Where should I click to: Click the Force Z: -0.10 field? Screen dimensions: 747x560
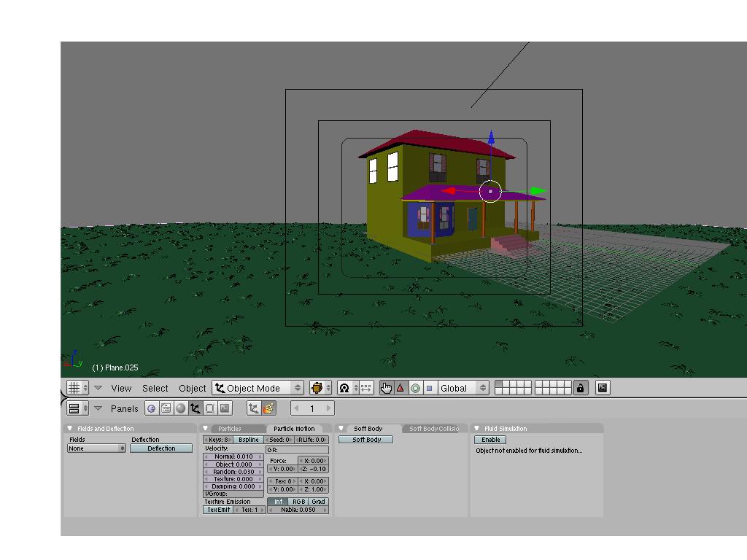coord(314,469)
